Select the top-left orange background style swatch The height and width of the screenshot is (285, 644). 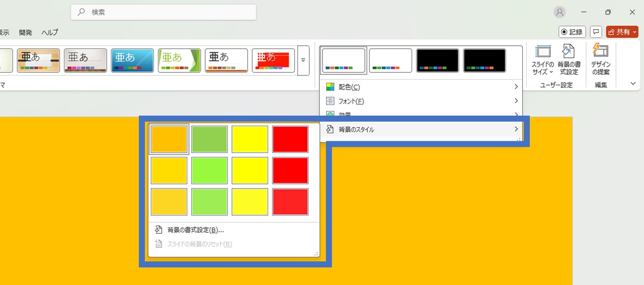point(169,139)
